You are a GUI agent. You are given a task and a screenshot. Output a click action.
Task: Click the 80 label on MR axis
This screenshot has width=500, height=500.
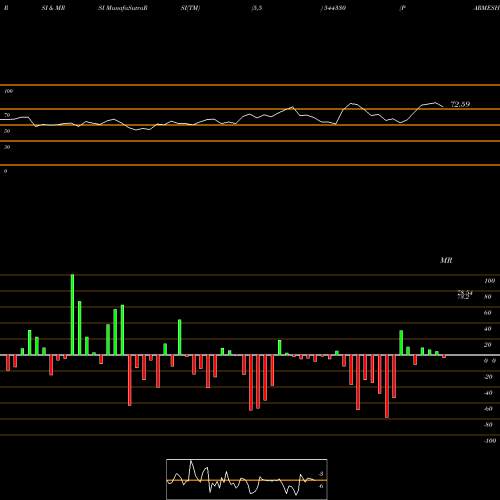coord(488,297)
